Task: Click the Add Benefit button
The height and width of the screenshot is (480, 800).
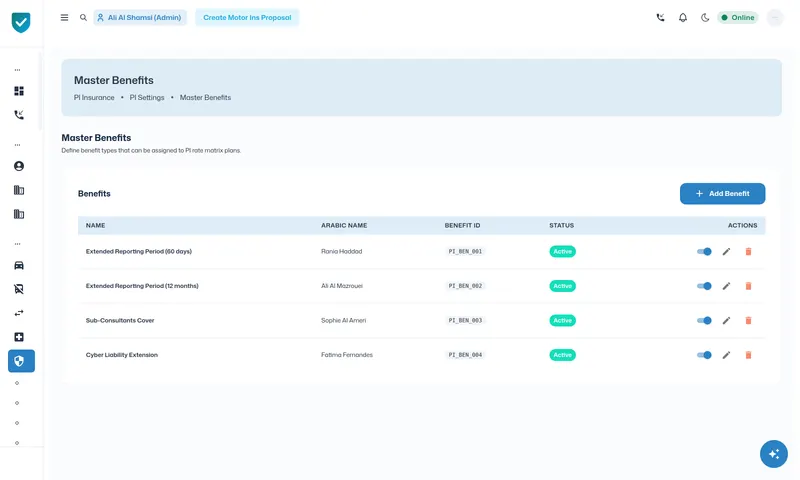Action: [x=722, y=194]
